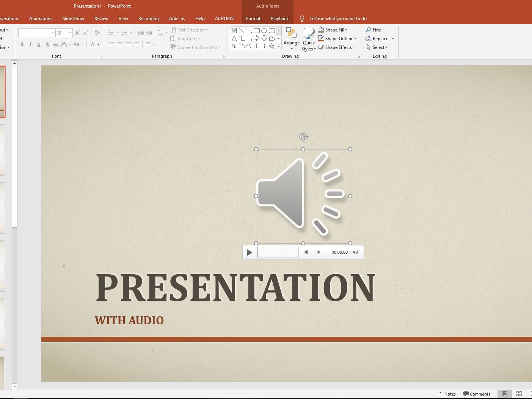532x399 pixels.
Task: Clear All Formatting eraser icon
Action: point(97,33)
